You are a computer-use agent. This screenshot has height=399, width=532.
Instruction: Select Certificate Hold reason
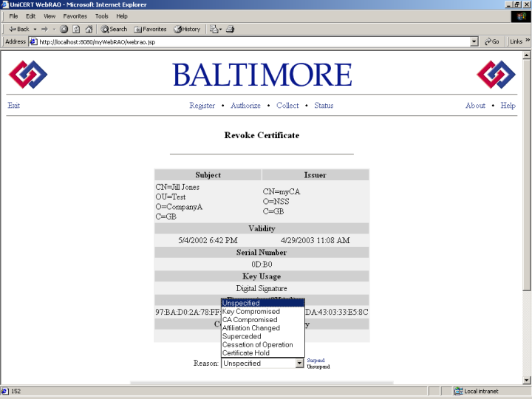(263, 353)
